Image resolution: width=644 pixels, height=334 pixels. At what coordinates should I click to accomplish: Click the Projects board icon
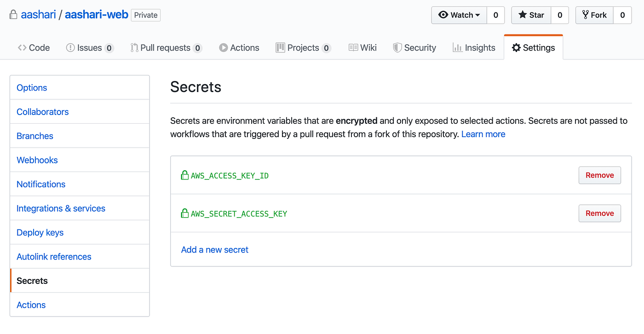coord(280,48)
